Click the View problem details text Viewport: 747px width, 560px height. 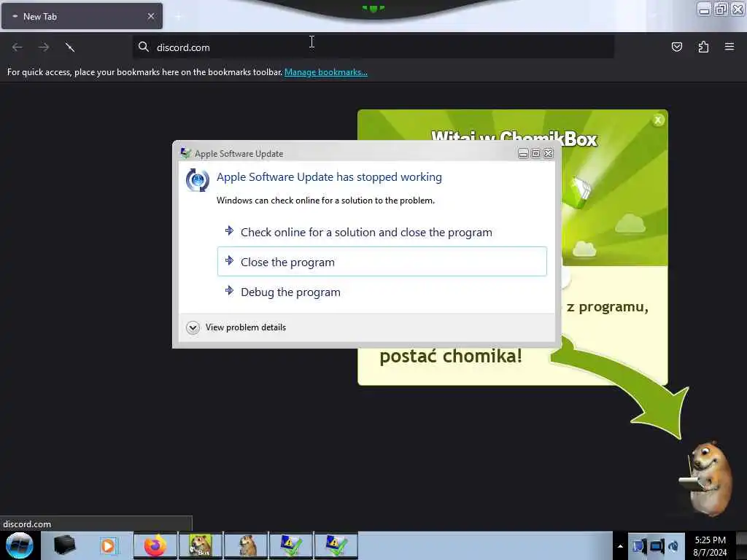coord(246,327)
